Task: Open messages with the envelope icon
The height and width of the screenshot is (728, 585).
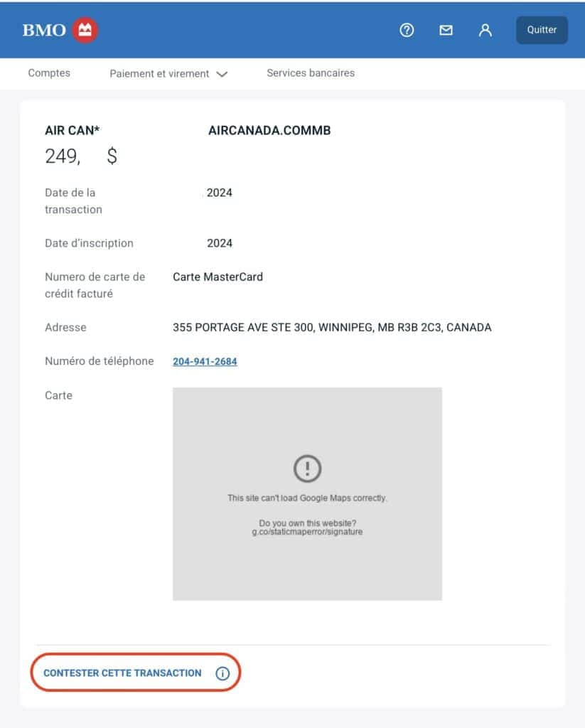Action: 446,31
